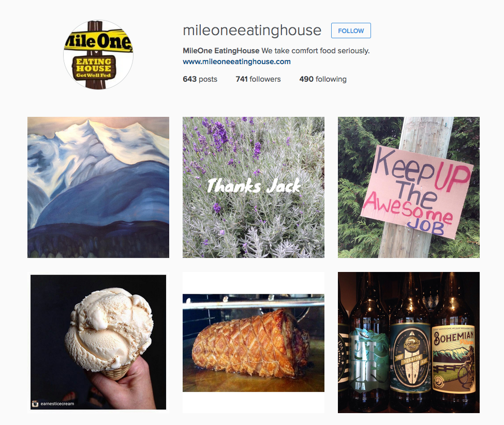Image resolution: width=504 pixels, height=425 pixels.
Task: Click the Instagram camera icon on ice cream photo
Action: 35,404
